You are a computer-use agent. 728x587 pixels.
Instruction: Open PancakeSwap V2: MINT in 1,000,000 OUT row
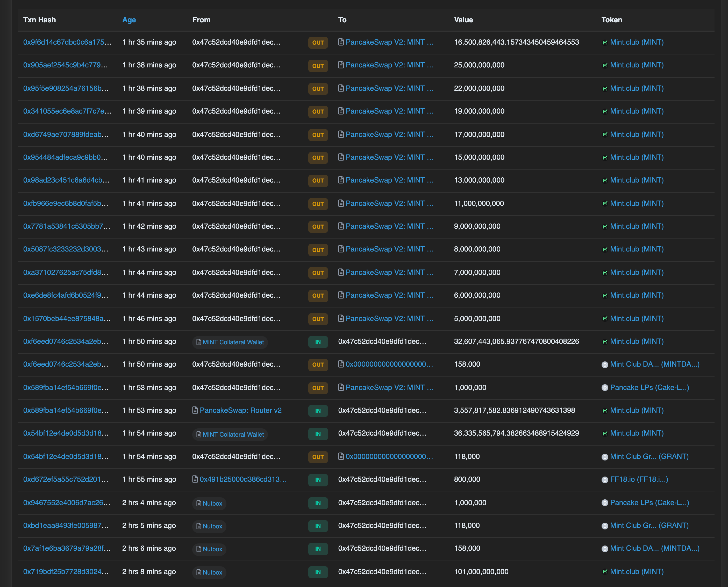(x=389, y=388)
